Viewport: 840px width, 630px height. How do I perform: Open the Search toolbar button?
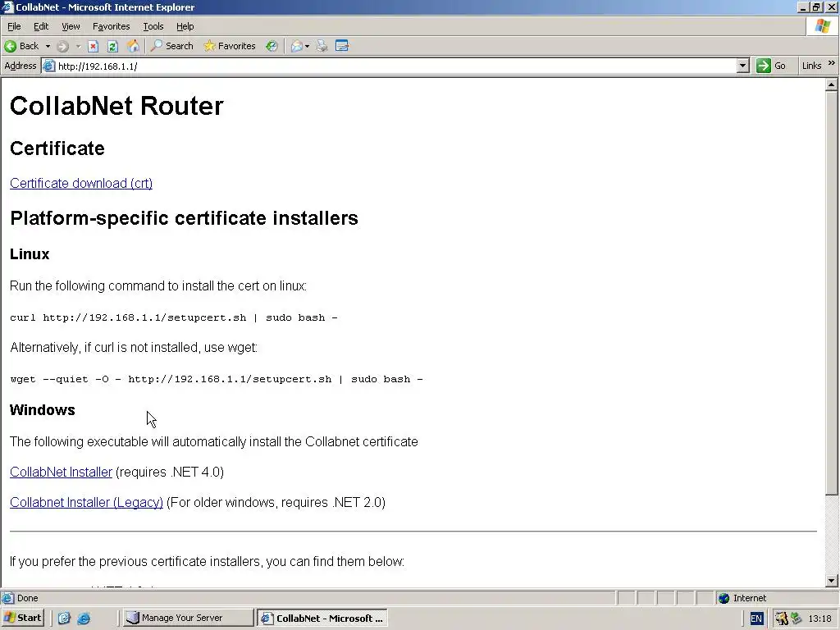(172, 46)
